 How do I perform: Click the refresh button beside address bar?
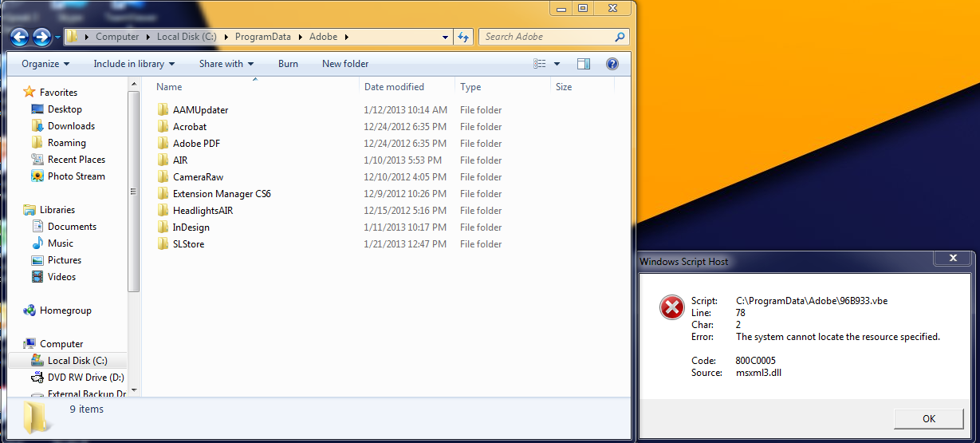tap(463, 37)
